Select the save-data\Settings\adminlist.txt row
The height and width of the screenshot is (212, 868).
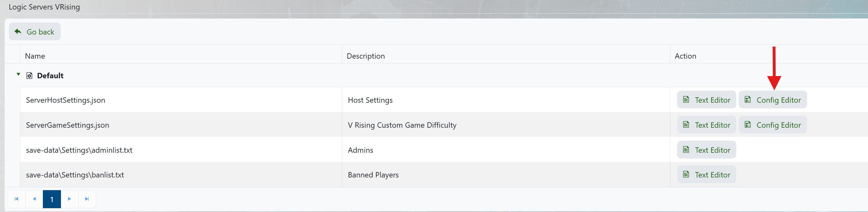click(79, 150)
